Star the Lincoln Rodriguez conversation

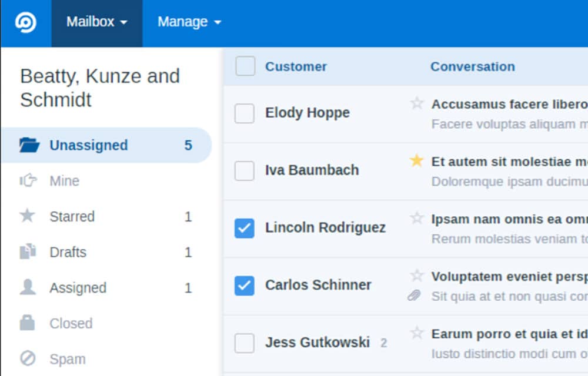417,218
